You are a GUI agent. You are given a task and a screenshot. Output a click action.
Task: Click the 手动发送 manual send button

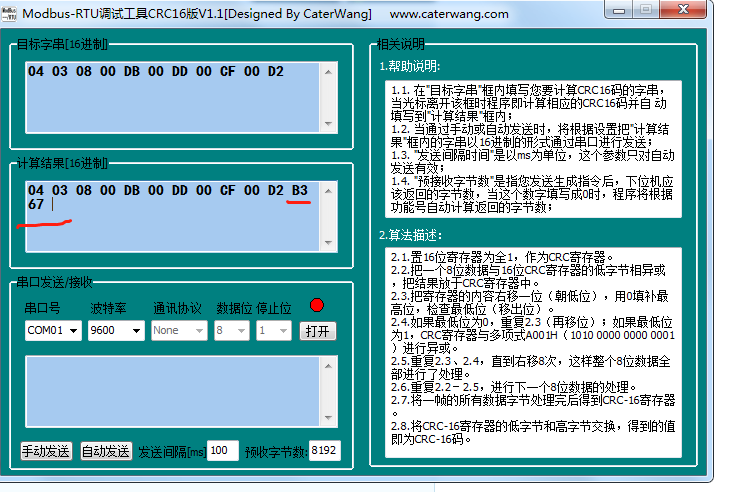[47, 451]
